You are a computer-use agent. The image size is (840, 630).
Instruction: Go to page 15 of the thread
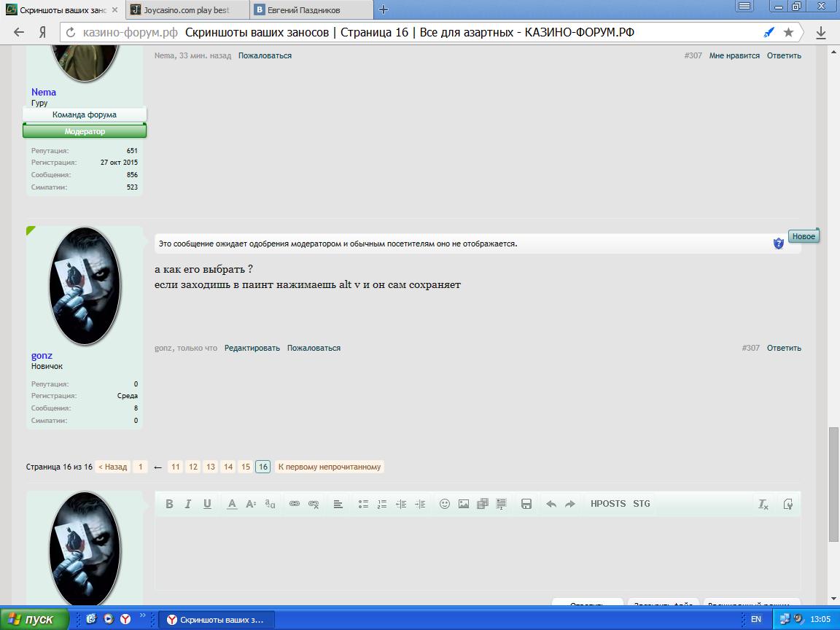pyautogui.click(x=245, y=467)
